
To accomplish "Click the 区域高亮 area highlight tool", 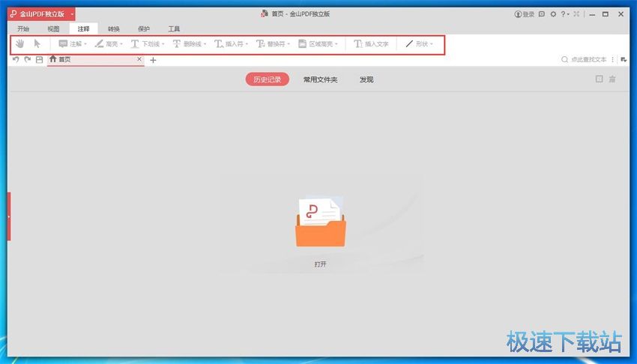I will [318, 44].
